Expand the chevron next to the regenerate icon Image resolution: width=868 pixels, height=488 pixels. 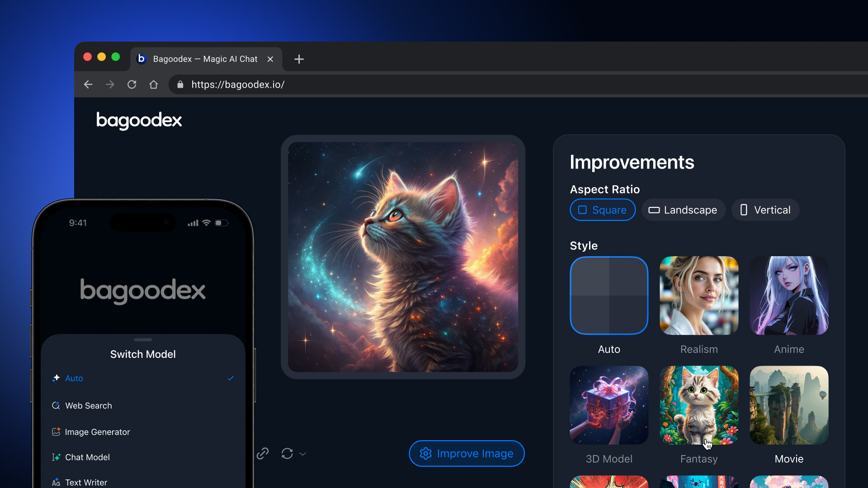point(303,454)
